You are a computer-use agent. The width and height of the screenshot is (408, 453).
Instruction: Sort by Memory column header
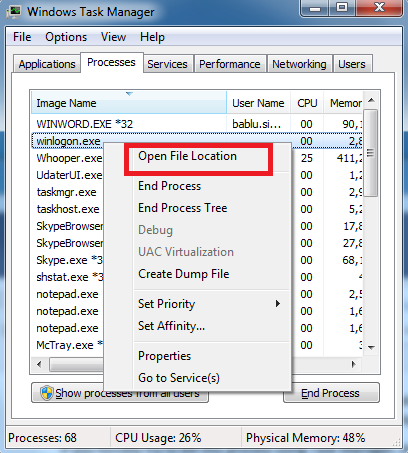point(343,103)
